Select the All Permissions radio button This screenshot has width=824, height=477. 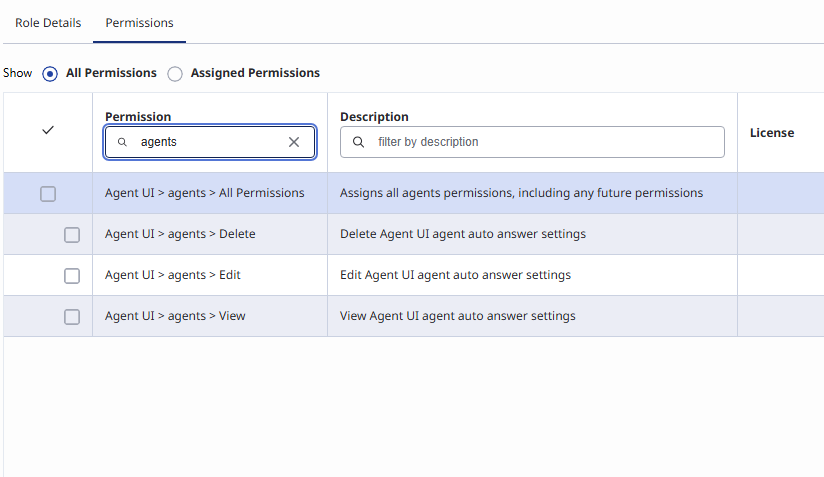[50, 73]
